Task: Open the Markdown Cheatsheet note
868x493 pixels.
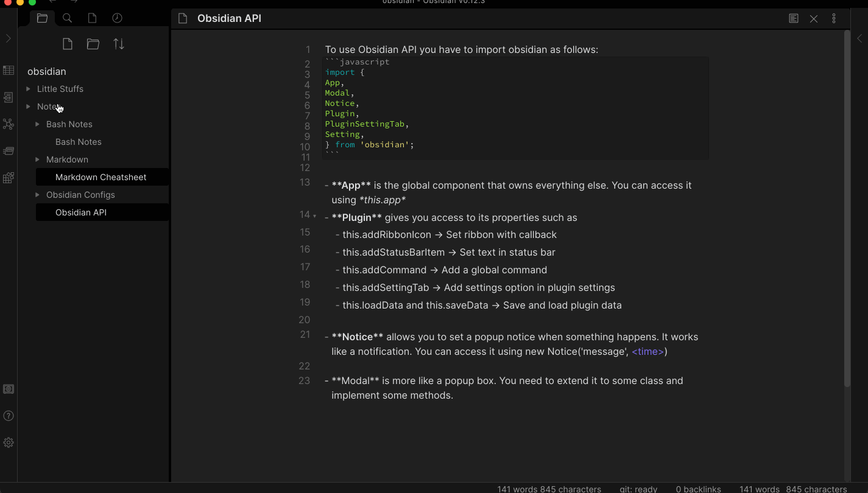Action: coord(102,177)
